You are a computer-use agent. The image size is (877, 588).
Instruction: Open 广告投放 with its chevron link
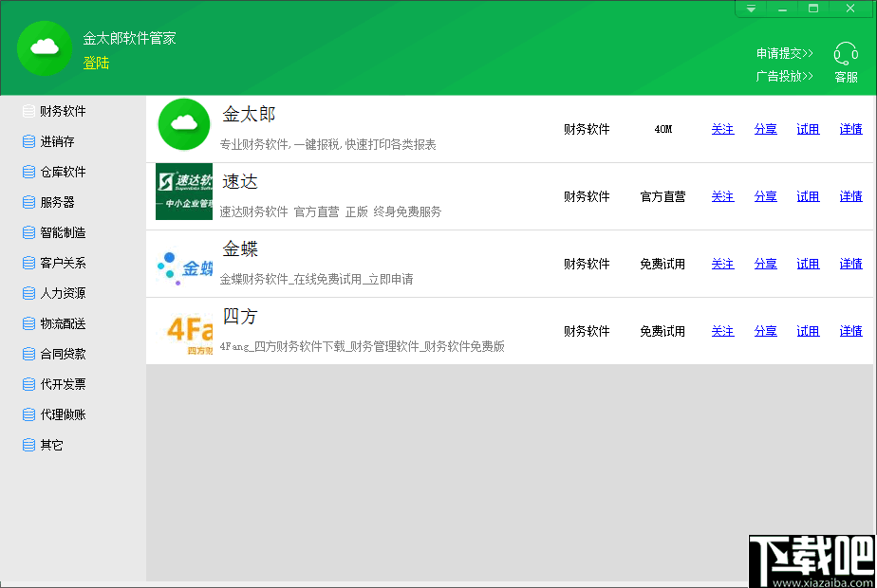pyautogui.click(x=785, y=76)
